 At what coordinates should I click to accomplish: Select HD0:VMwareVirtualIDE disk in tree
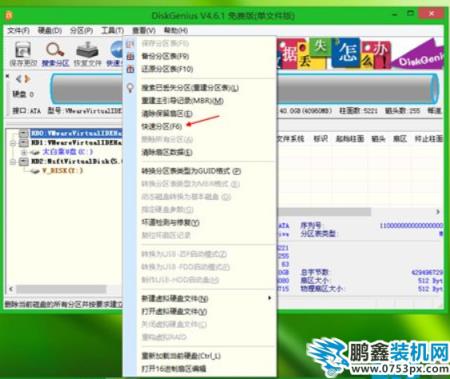pyautogui.click(x=76, y=133)
